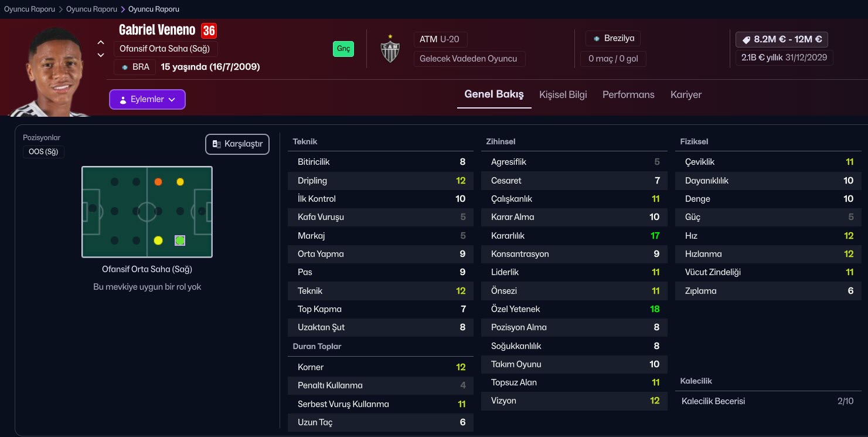Image resolution: width=868 pixels, height=437 pixels.
Task: Switch to the Kişisel Bilgi tab
Action: (x=563, y=94)
